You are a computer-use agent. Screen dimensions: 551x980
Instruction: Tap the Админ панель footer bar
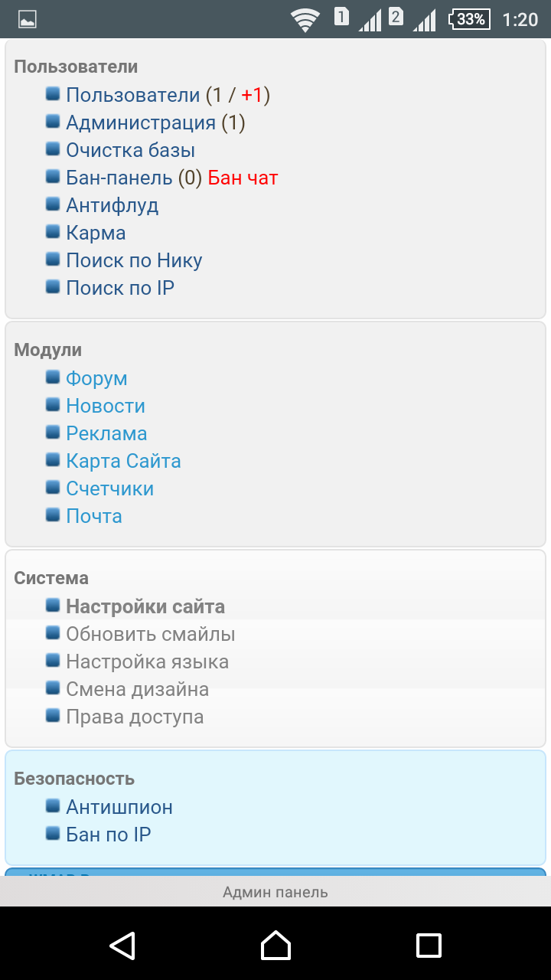click(x=275, y=892)
